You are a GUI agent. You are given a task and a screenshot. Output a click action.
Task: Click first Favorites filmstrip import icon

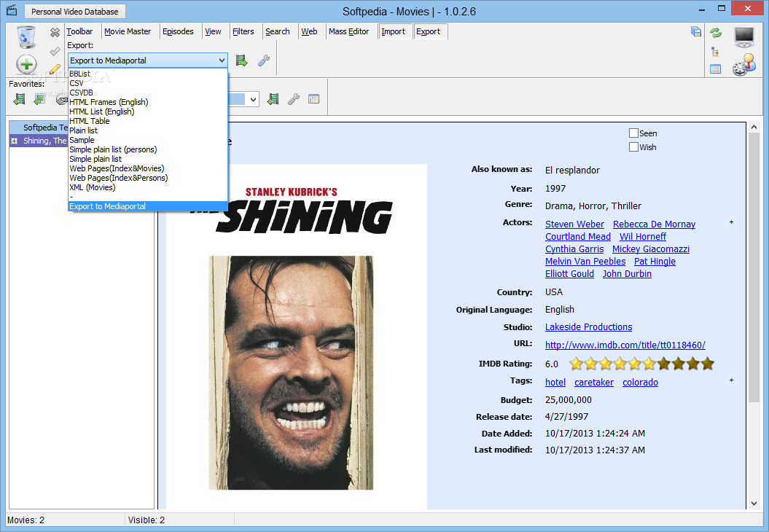19,99
